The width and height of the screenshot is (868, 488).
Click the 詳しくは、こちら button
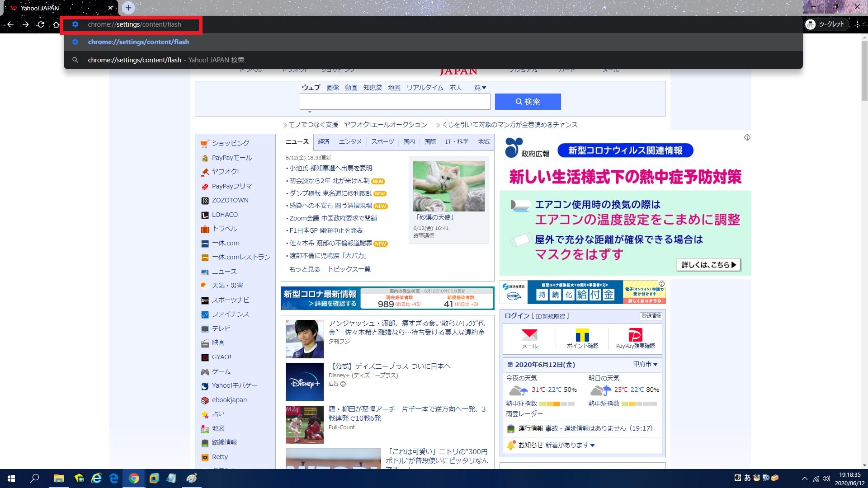click(x=708, y=265)
